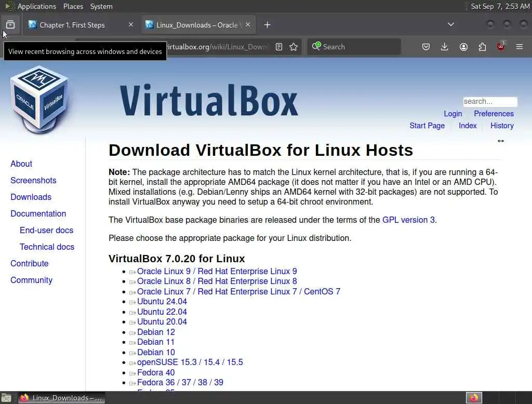532x404 pixels.
Task: Switch to Linux_Downloads – Oracle tab
Action: coord(198,25)
